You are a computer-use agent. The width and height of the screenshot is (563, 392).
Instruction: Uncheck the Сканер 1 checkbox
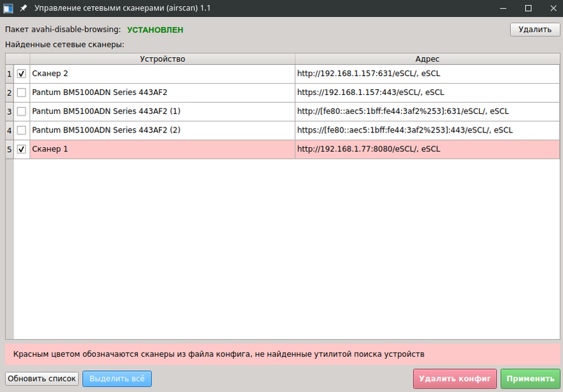(x=22, y=150)
